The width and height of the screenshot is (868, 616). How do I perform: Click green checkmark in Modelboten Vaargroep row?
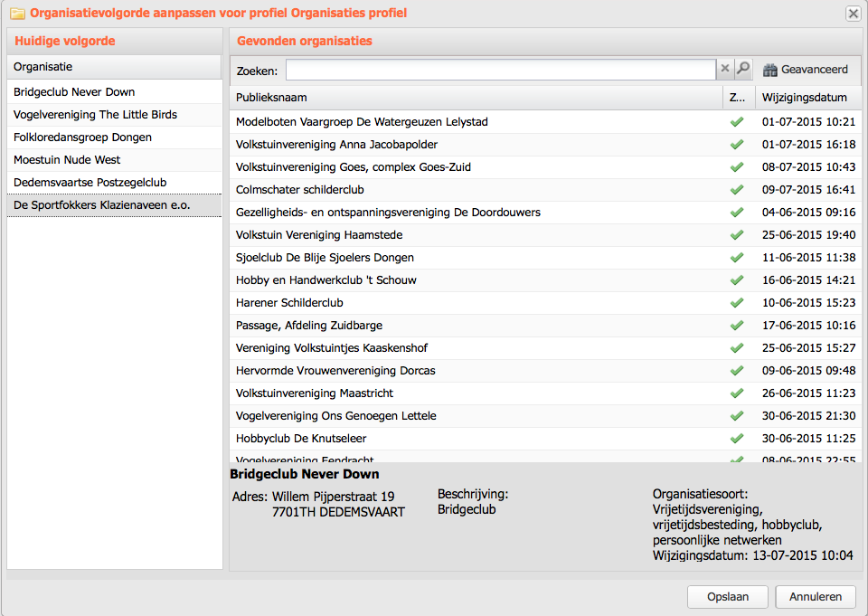click(737, 122)
